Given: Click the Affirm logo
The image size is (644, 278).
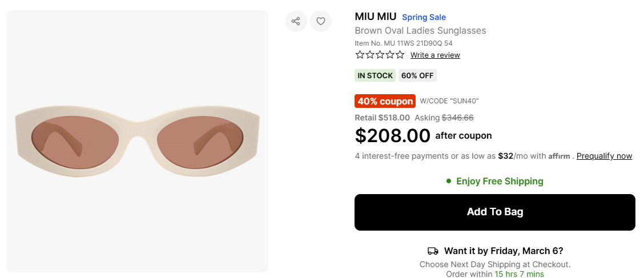Looking at the screenshot, I should (x=559, y=156).
